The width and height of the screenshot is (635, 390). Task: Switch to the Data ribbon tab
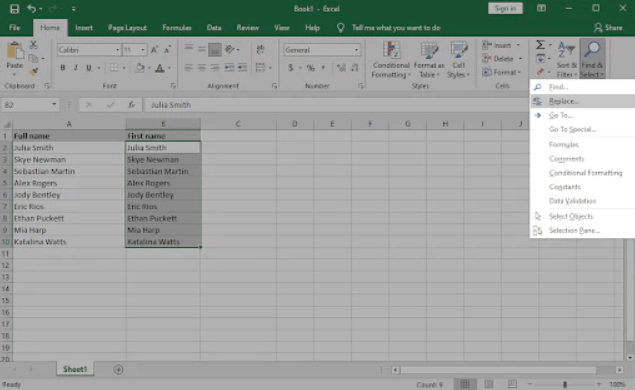tap(214, 28)
